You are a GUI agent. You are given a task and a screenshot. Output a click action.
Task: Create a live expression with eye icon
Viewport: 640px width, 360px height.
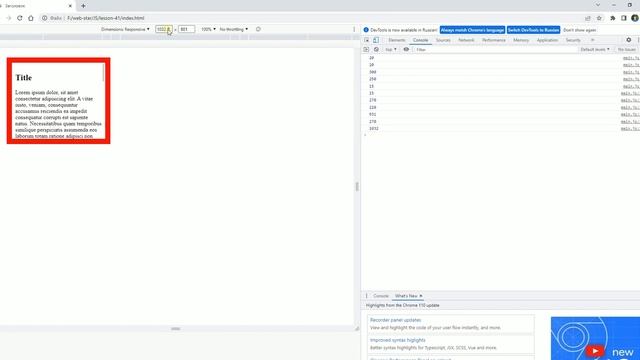click(406, 49)
